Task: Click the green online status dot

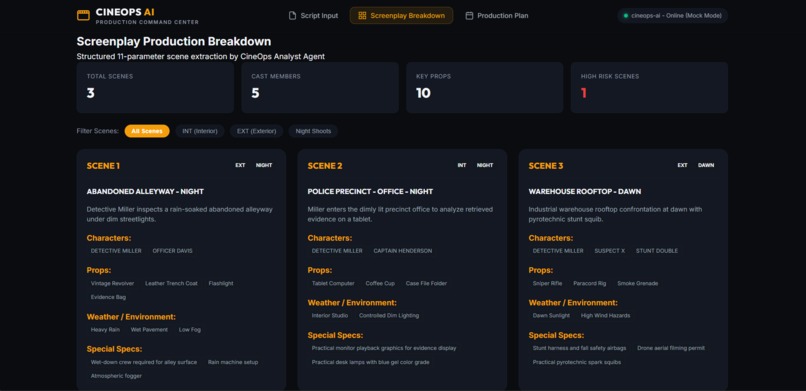Action: tap(626, 16)
